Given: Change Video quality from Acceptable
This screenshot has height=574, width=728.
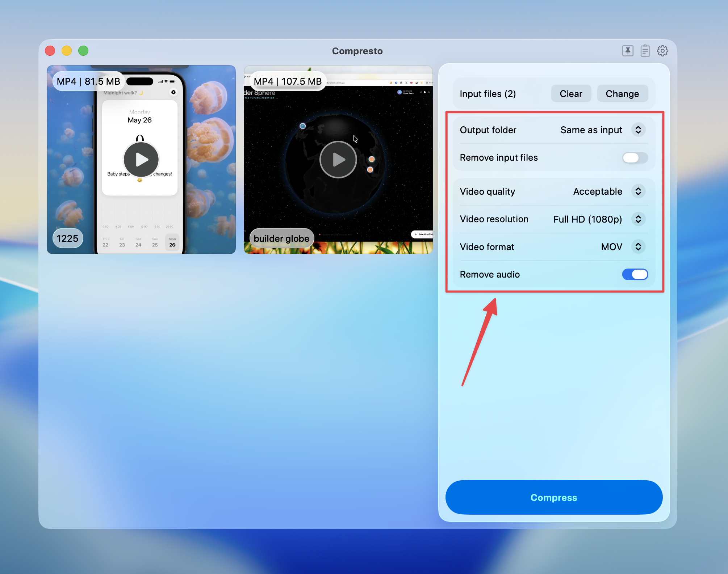Looking at the screenshot, I should (x=639, y=191).
